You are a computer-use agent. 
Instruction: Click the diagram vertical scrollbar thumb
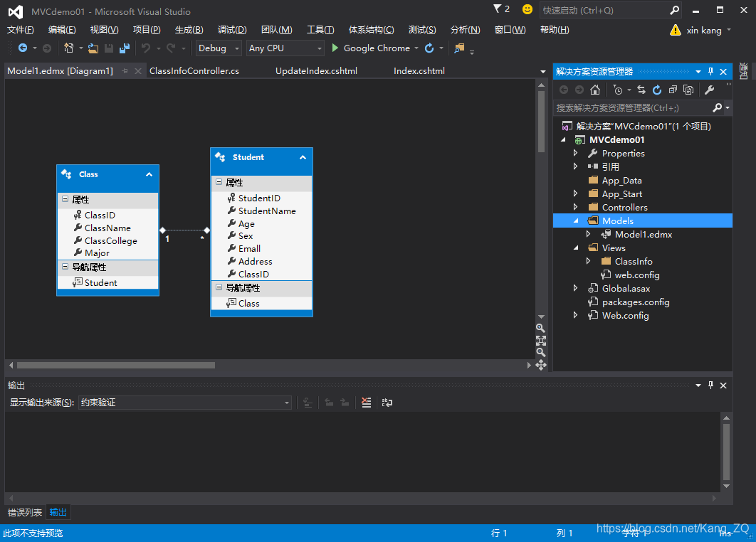point(541,122)
